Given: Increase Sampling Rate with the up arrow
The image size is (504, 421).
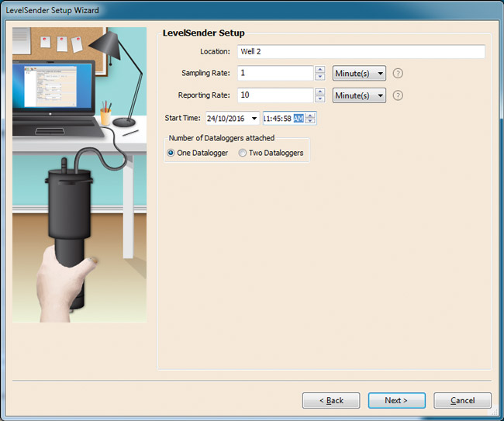Looking at the screenshot, I should click(x=319, y=70).
